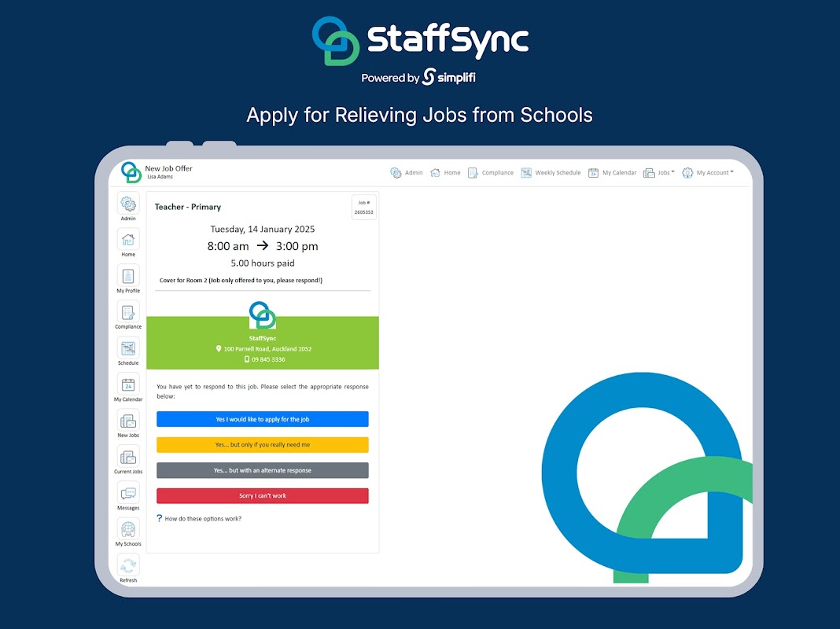
Task: Click Sorry I can't work button
Action: pyautogui.click(x=263, y=495)
